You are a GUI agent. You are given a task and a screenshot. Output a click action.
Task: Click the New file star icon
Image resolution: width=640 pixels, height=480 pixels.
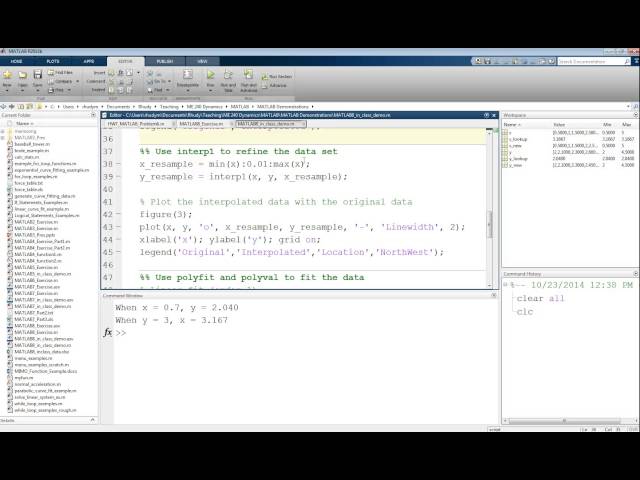tap(7, 74)
